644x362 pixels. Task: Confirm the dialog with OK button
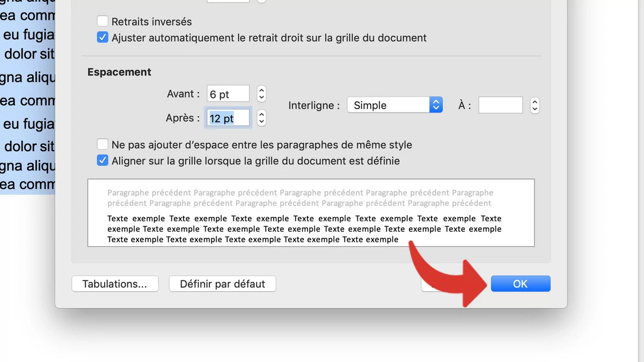pos(520,284)
